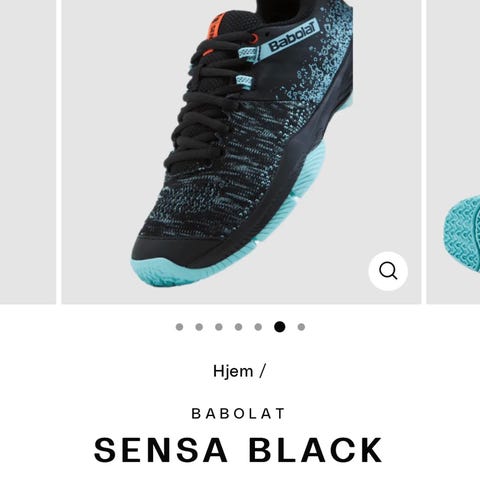
Task: Click the magnifier zoom icon on shoe image
Action: pyautogui.click(x=388, y=271)
